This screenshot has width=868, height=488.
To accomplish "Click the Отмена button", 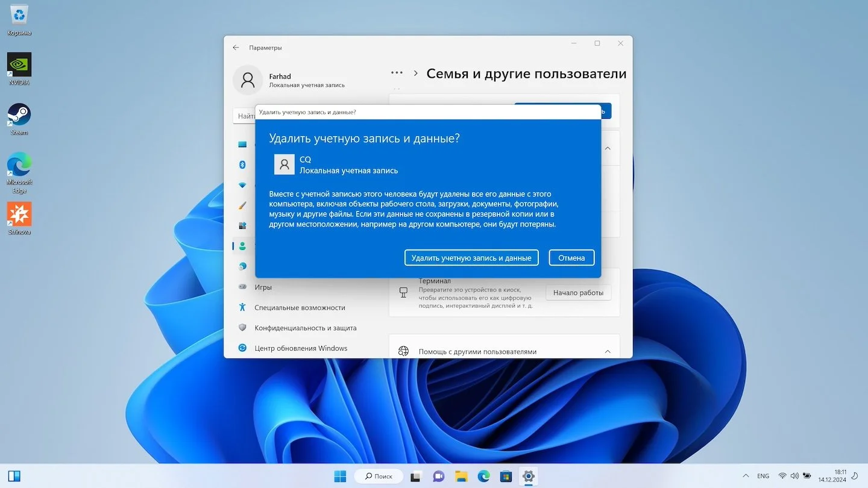I will [x=571, y=258].
